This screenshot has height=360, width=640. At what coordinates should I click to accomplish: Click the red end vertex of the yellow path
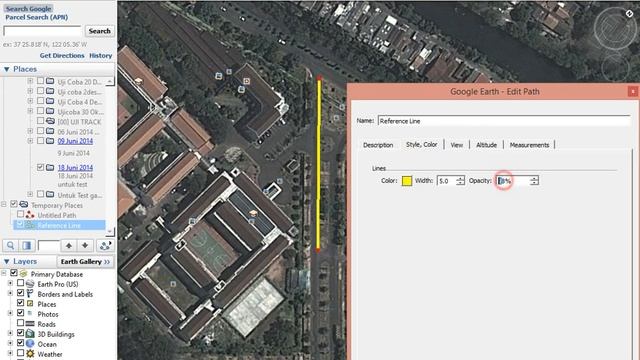[x=318, y=249]
